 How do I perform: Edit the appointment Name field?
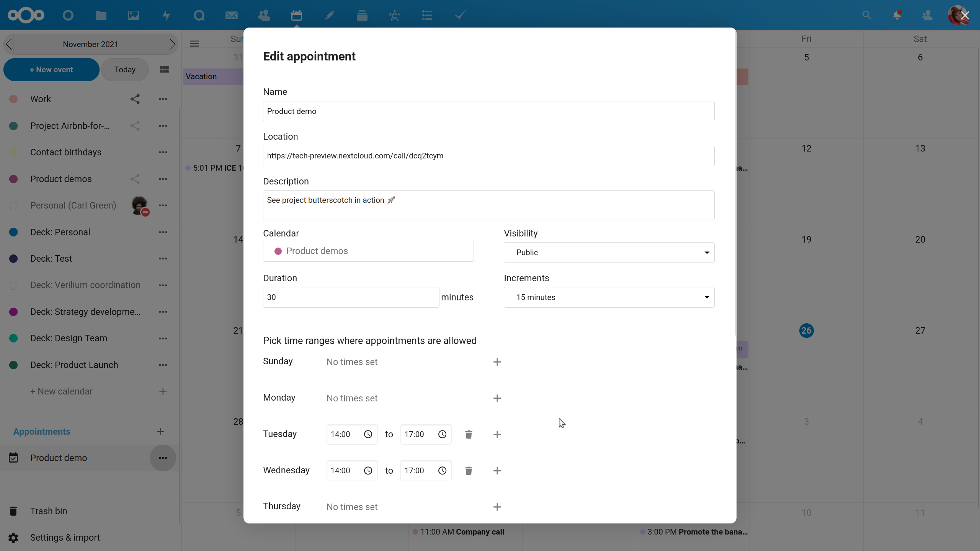pyautogui.click(x=488, y=111)
